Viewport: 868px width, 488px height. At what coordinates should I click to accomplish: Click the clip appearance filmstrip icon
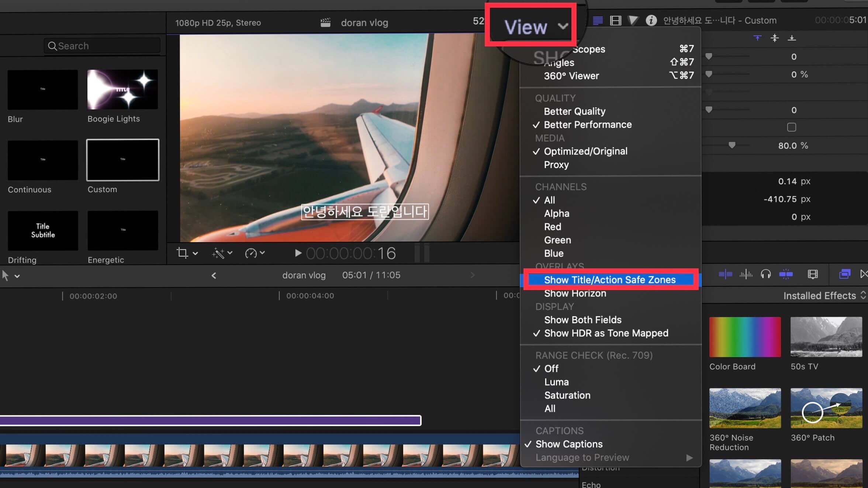pyautogui.click(x=813, y=274)
